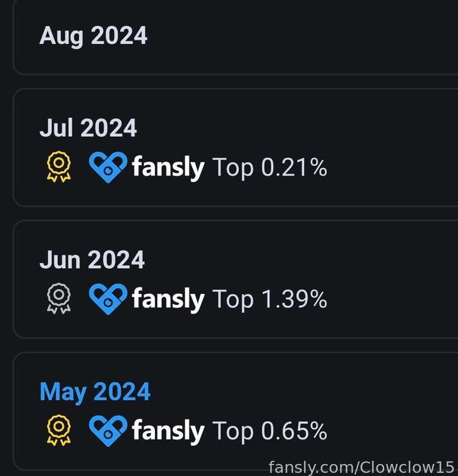Screen dimensions: 458x476
Task: Click the Fansly heart logo in May 2024
Action: [x=108, y=431]
